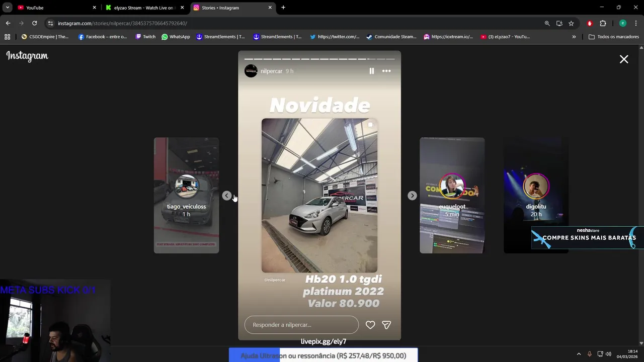Viewport: 644px width, 362px height.
Task: Open digolitu story thumbnail
Action: point(536,195)
